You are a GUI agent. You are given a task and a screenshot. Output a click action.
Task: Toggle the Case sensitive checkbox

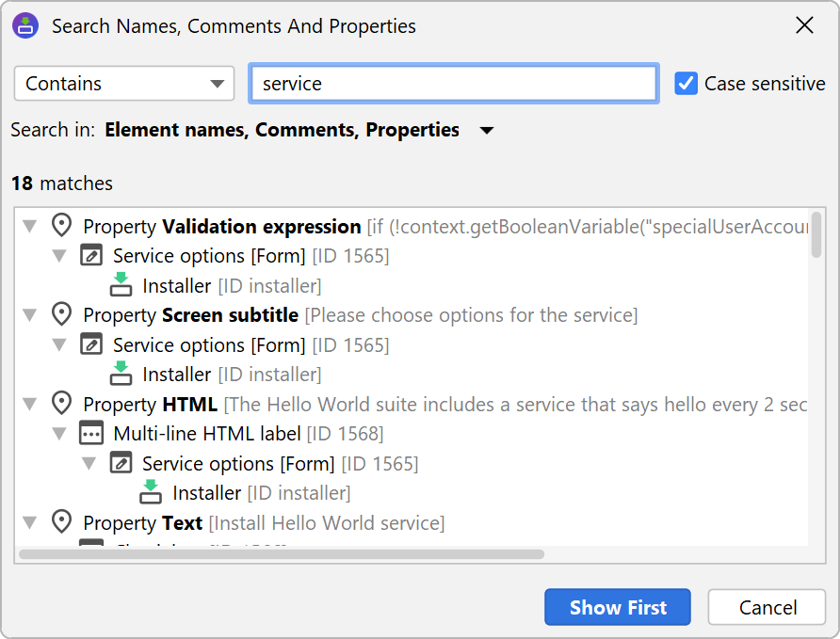[686, 84]
